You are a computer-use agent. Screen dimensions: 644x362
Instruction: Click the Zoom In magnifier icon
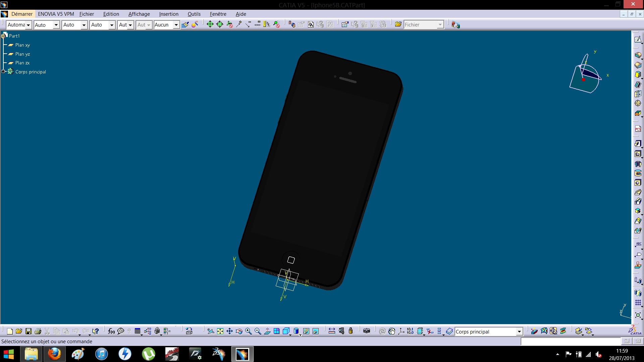pyautogui.click(x=249, y=331)
